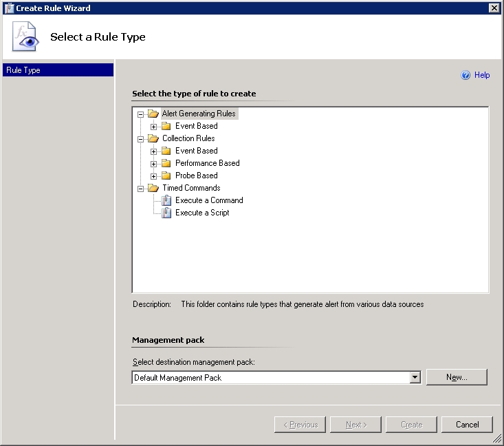Click the Alert Generating Rules folder icon

point(153,114)
